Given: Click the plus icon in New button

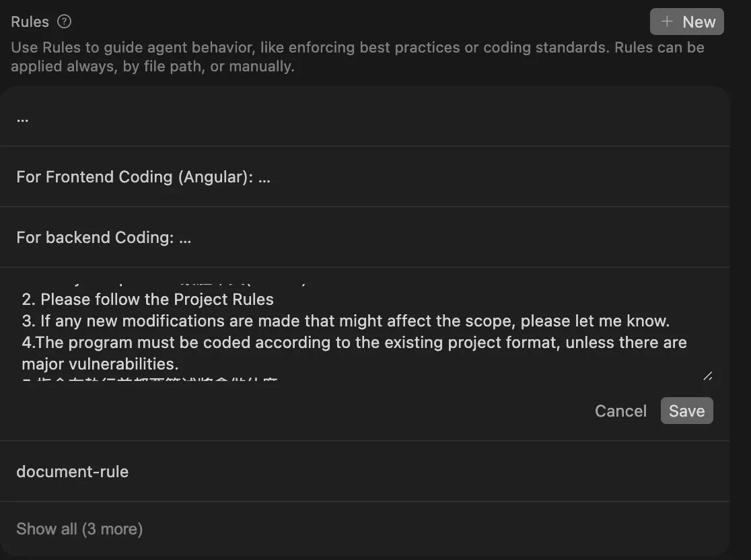Looking at the screenshot, I should coord(667,22).
